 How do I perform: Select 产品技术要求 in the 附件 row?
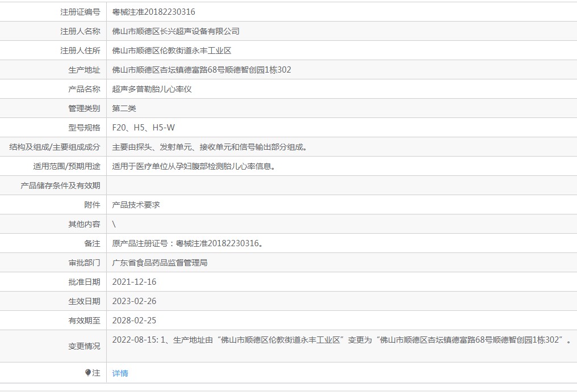coord(136,205)
